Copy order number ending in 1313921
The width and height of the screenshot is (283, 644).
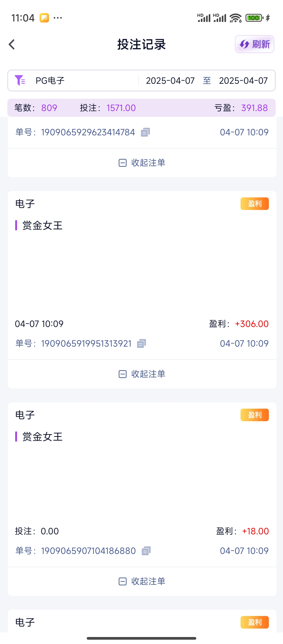(x=141, y=343)
